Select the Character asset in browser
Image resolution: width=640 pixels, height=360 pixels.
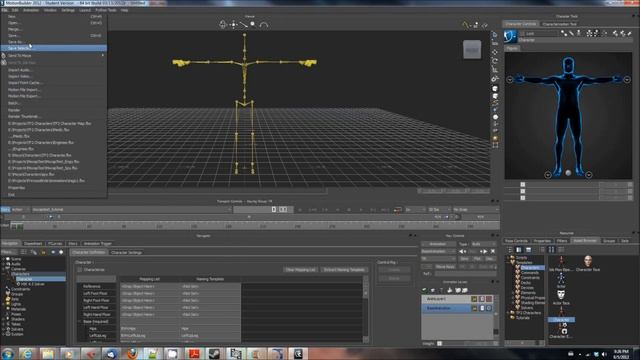pyautogui.click(x=561, y=314)
